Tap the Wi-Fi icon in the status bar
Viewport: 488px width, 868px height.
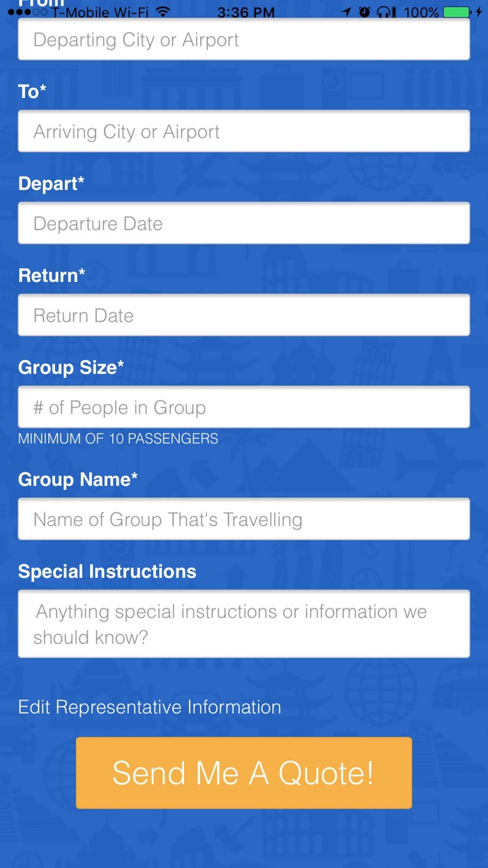coord(163,11)
